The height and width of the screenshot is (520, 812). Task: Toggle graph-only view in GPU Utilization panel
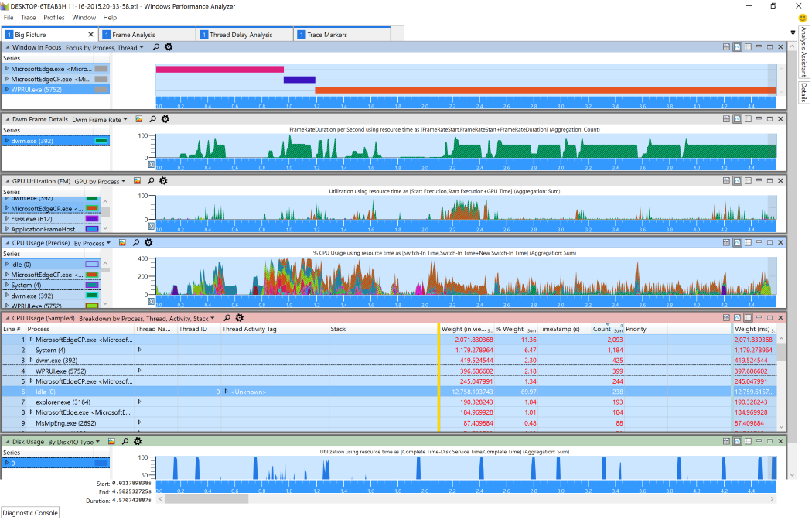(x=737, y=180)
